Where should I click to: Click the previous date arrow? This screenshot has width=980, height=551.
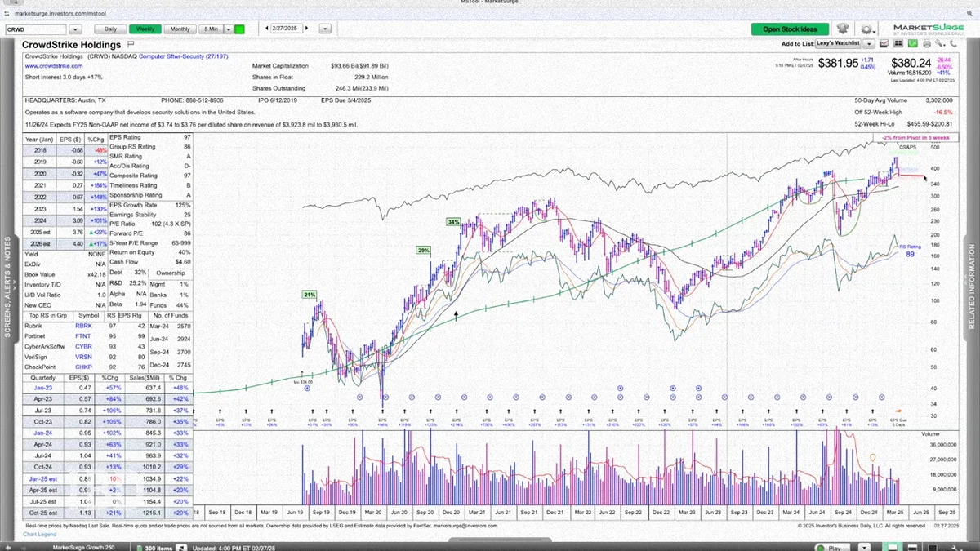267,29
